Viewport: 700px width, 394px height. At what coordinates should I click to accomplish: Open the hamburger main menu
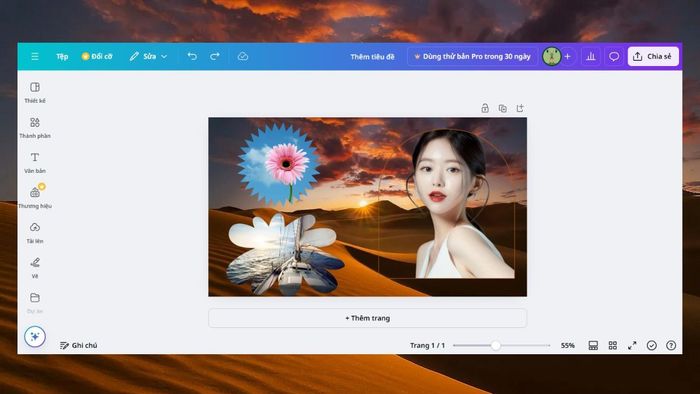pyautogui.click(x=35, y=56)
